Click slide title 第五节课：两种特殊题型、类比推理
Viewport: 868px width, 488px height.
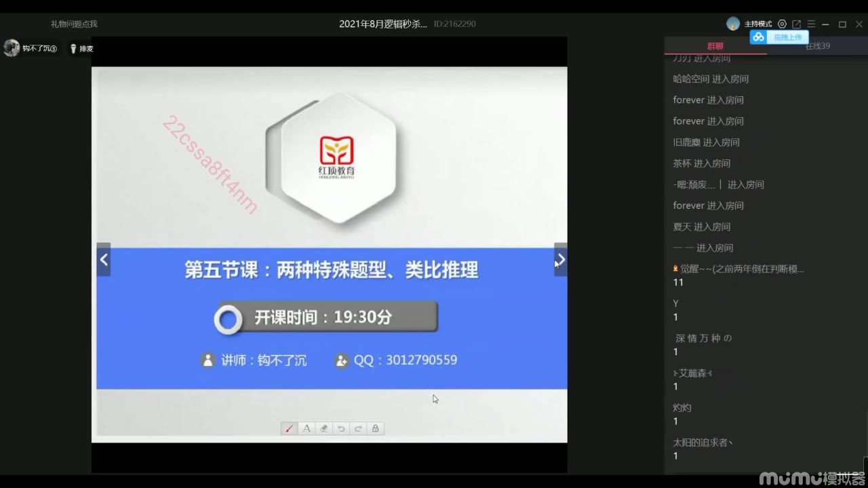pyautogui.click(x=332, y=270)
